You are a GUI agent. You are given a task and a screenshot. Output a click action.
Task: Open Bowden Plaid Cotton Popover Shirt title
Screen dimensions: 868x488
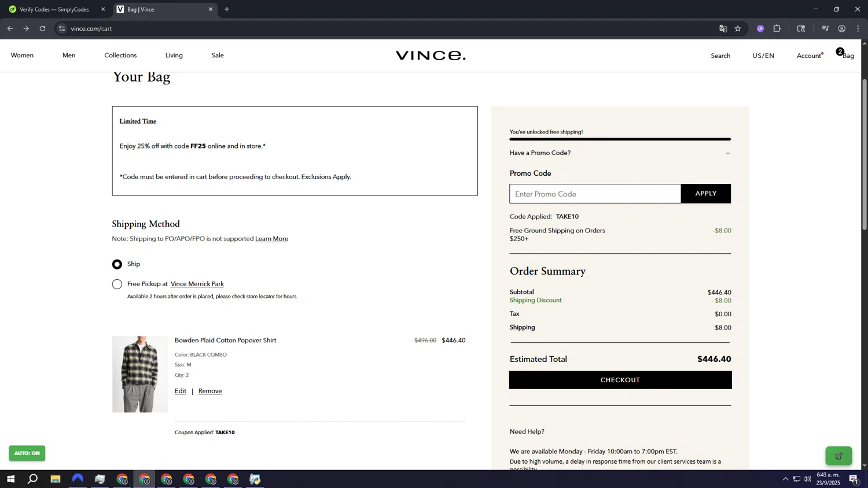click(225, 341)
